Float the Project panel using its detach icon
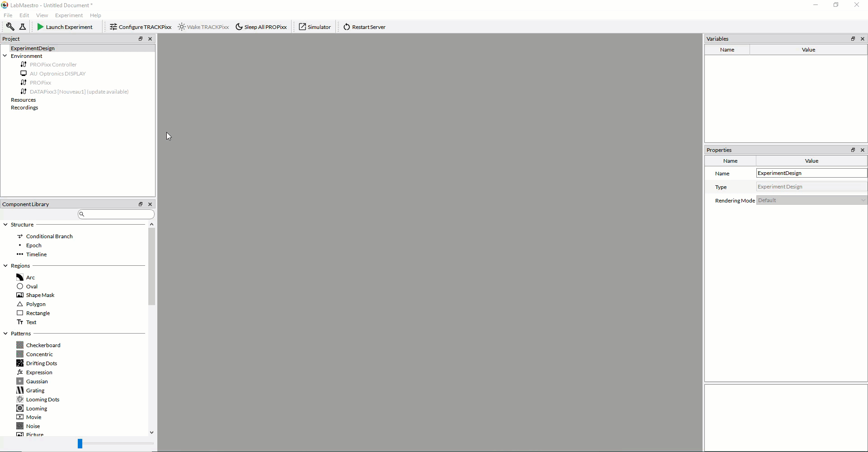 [x=141, y=39]
